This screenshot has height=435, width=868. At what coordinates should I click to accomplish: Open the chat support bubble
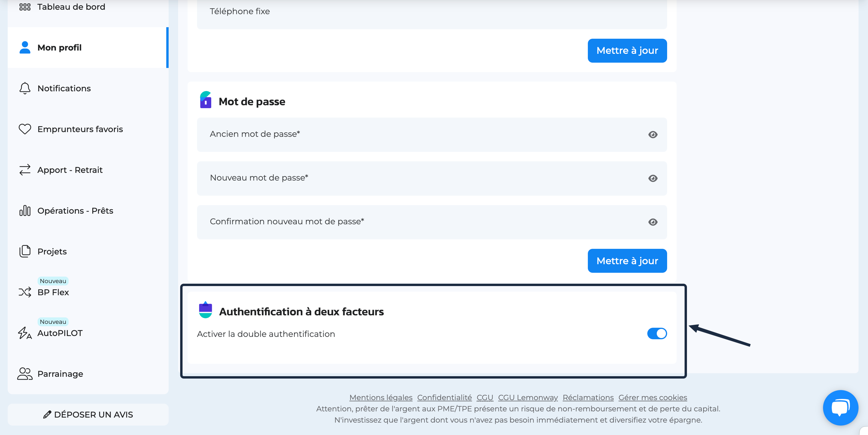coord(840,408)
